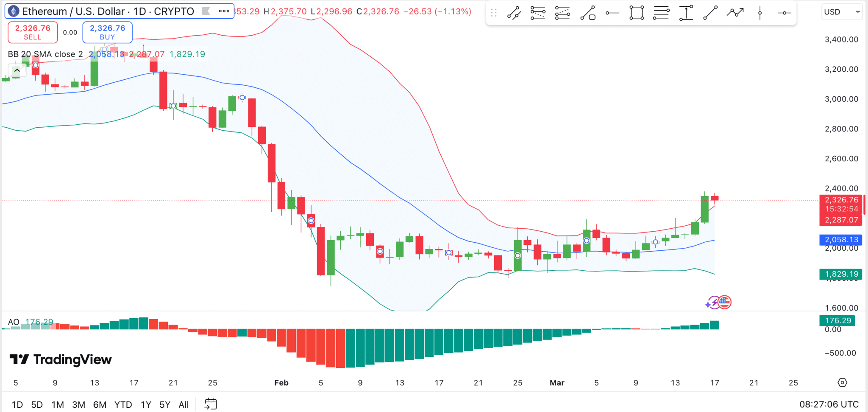Select the Horizontal Ray drawing tool
868x412 pixels.
click(x=612, y=13)
